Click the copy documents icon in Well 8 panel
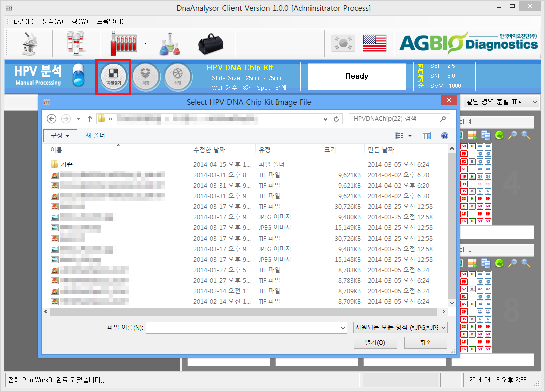The height and width of the screenshot is (392, 545). click(486, 263)
